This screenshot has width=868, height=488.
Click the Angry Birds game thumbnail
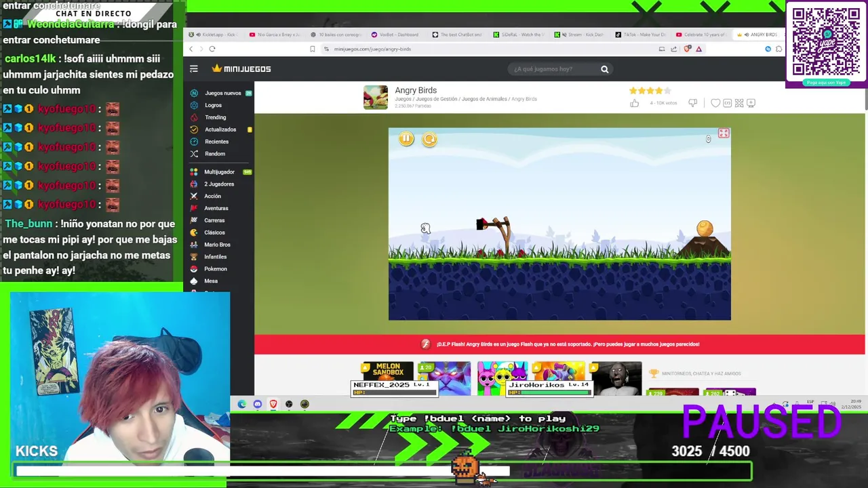(x=376, y=97)
